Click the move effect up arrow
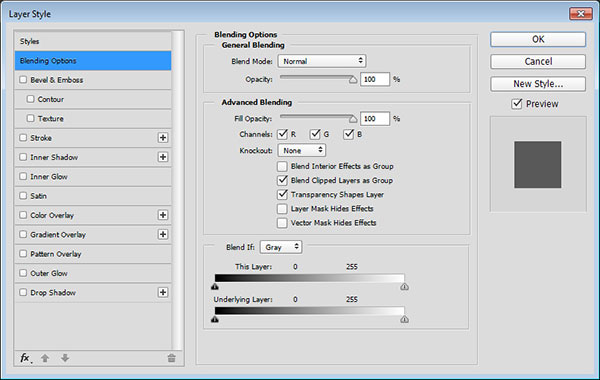This screenshot has height=380, width=600. [45, 358]
